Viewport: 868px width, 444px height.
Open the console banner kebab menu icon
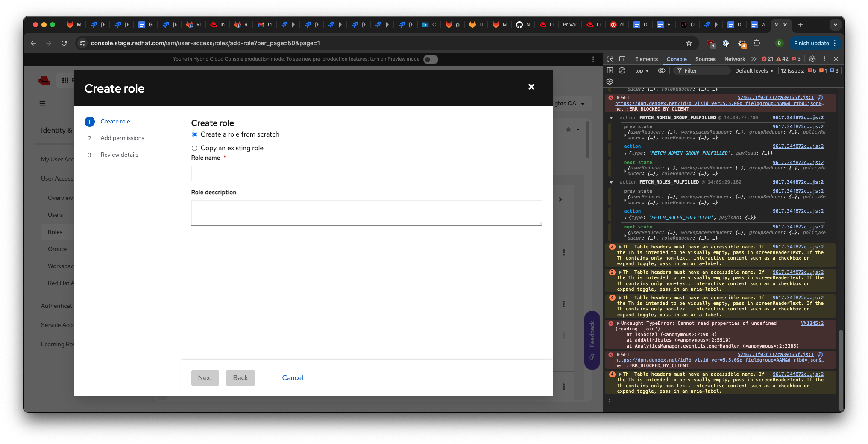593,59
